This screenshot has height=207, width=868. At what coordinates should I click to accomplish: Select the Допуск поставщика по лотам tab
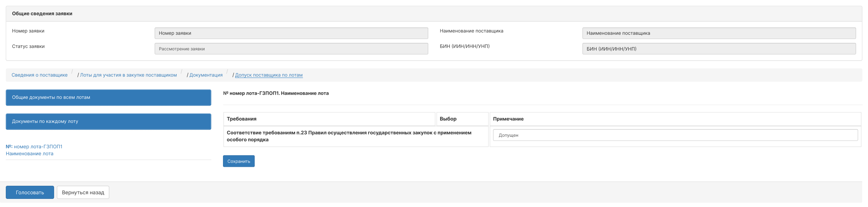tap(269, 75)
